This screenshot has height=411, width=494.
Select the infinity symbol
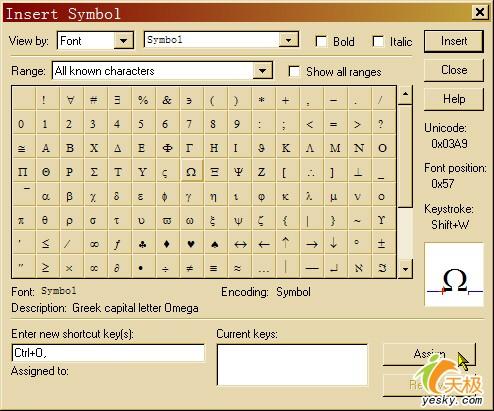coord(94,244)
